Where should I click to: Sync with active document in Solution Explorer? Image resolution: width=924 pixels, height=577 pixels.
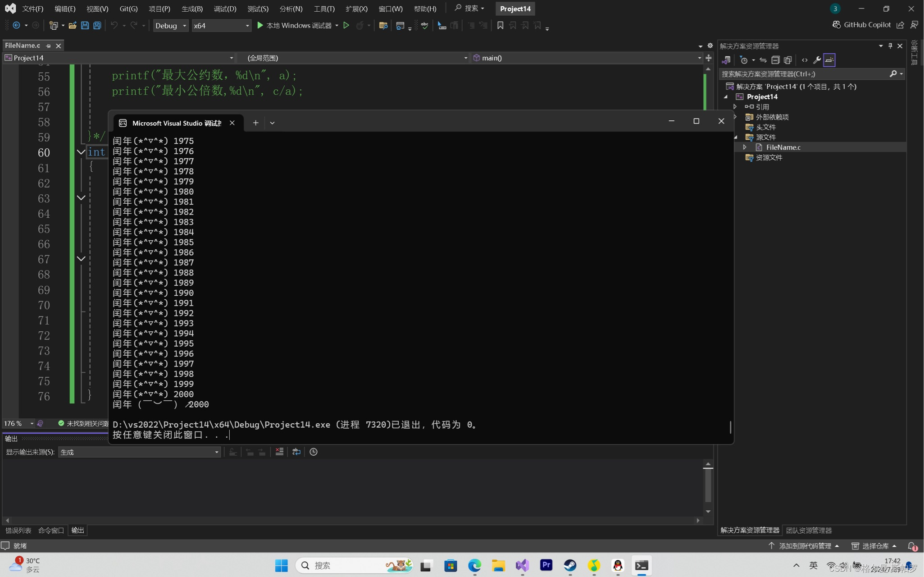(763, 60)
